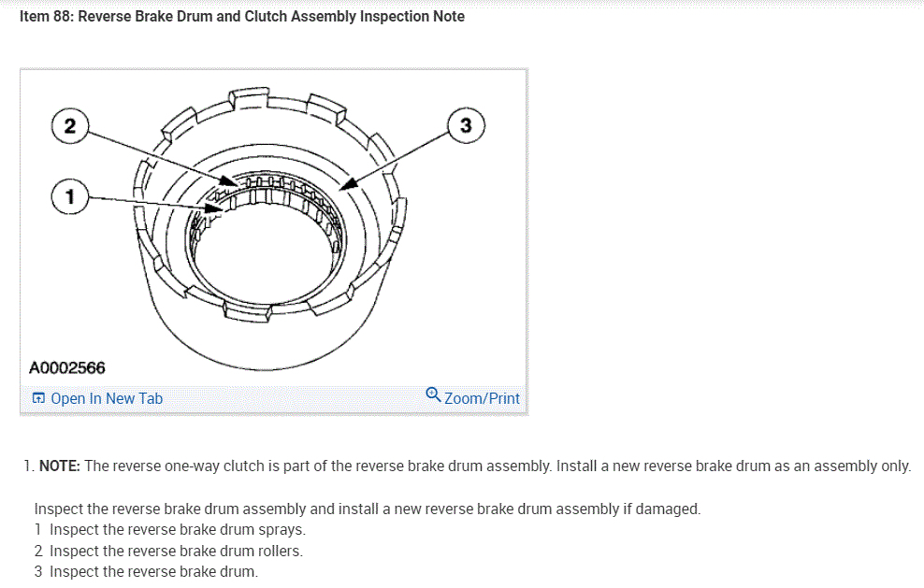The height and width of the screenshot is (588, 924).
Task: Click the bold NOTE label
Action: click(x=60, y=466)
